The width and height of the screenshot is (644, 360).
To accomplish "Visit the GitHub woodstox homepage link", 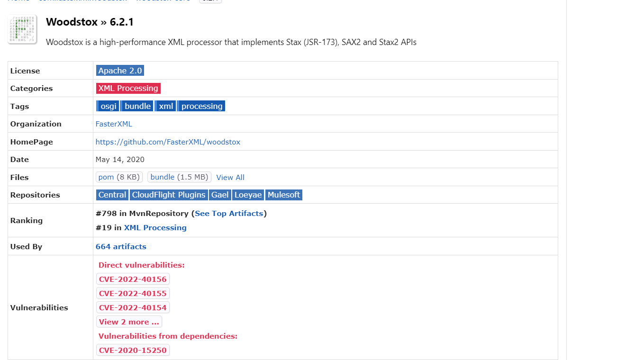I will point(168,142).
